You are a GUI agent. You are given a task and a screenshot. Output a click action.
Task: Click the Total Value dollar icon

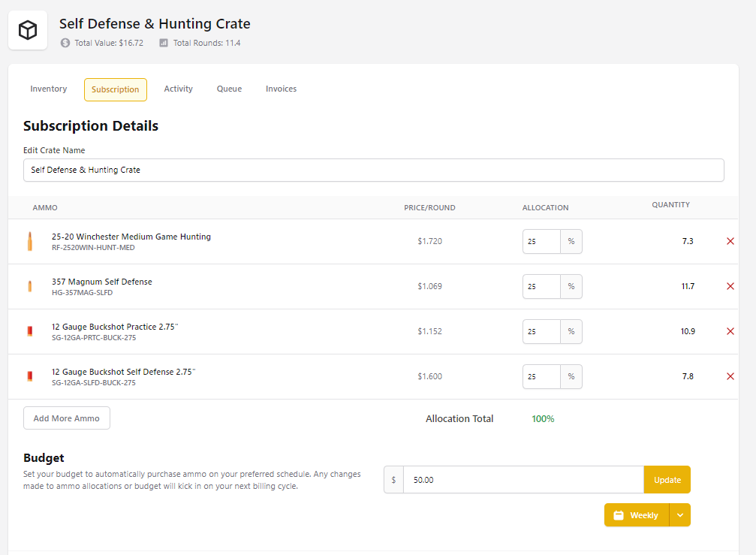point(65,43)
